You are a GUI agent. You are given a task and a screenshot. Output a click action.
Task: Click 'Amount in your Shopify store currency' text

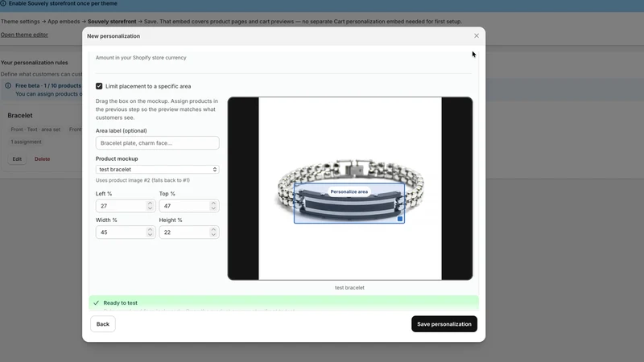141,57
